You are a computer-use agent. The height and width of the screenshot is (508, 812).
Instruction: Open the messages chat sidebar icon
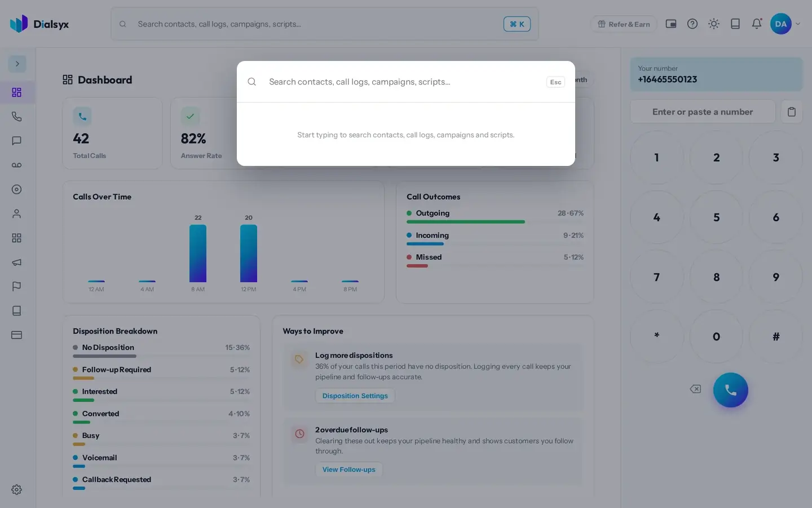[x=16, y=141]
